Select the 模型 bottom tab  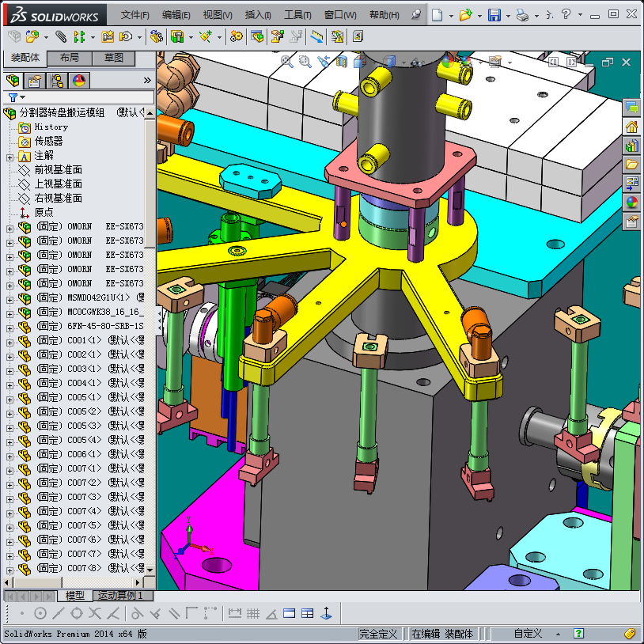tap(74, 596)
